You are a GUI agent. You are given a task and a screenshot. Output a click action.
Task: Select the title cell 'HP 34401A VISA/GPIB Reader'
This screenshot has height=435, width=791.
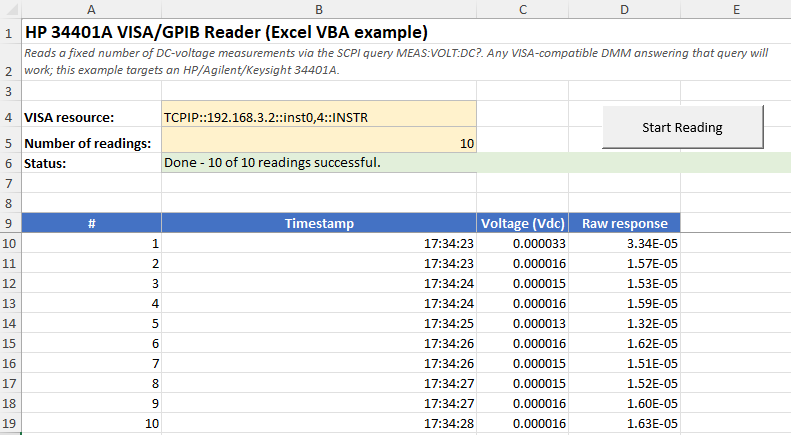[227, 32]
